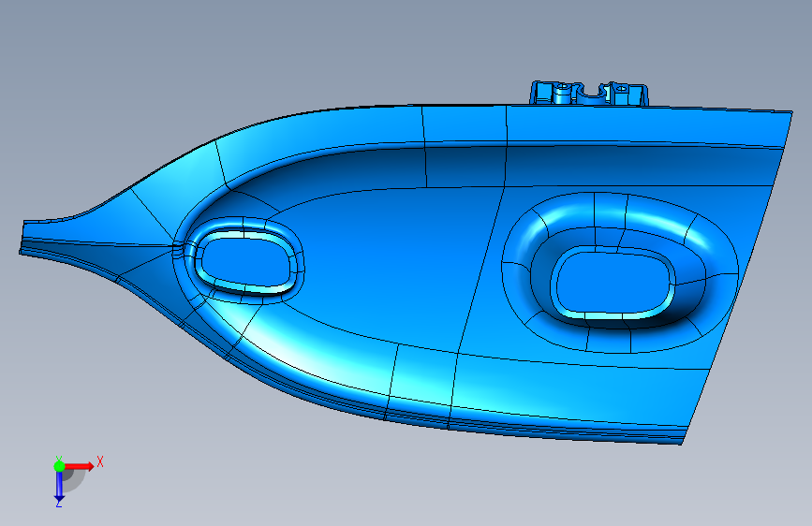Click the red X axis arrow on the triad

point(80,466)
